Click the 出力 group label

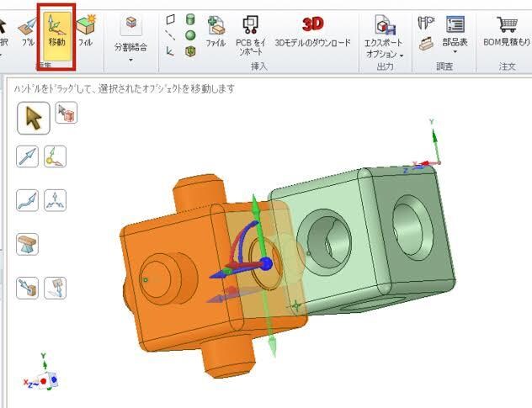tap(385, 66)
